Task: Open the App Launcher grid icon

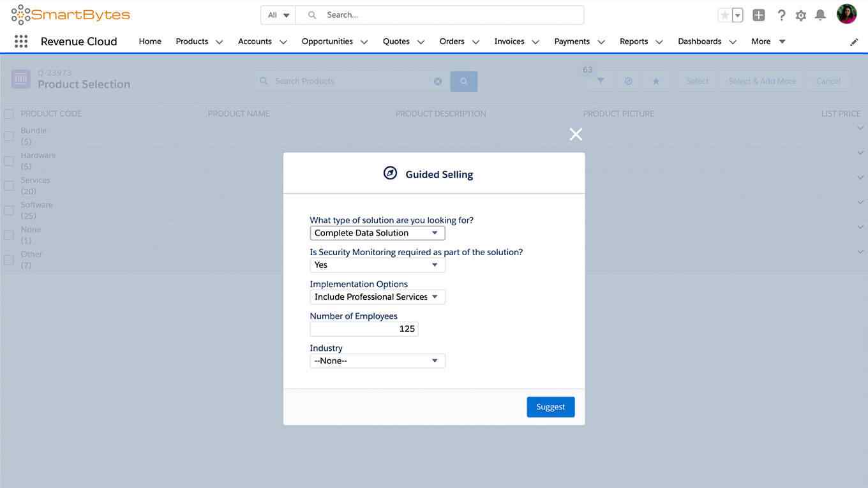Action: [21, 41]
